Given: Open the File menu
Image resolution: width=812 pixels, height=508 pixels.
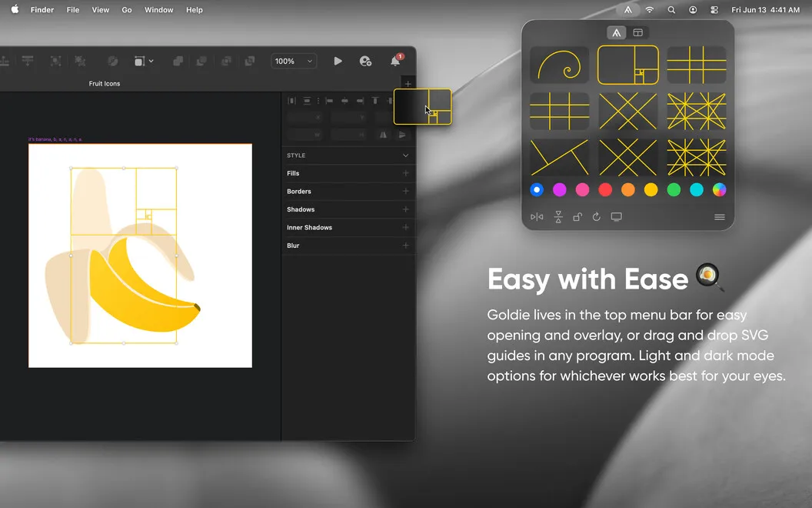Looking at the screenshot, I should pyautogui.click(x=72, y=10).
